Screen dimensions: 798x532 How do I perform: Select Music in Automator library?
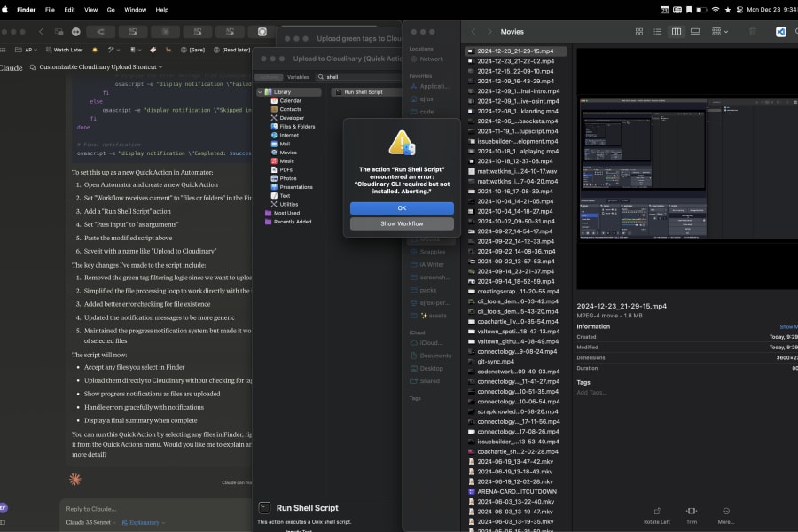[286, 161]
